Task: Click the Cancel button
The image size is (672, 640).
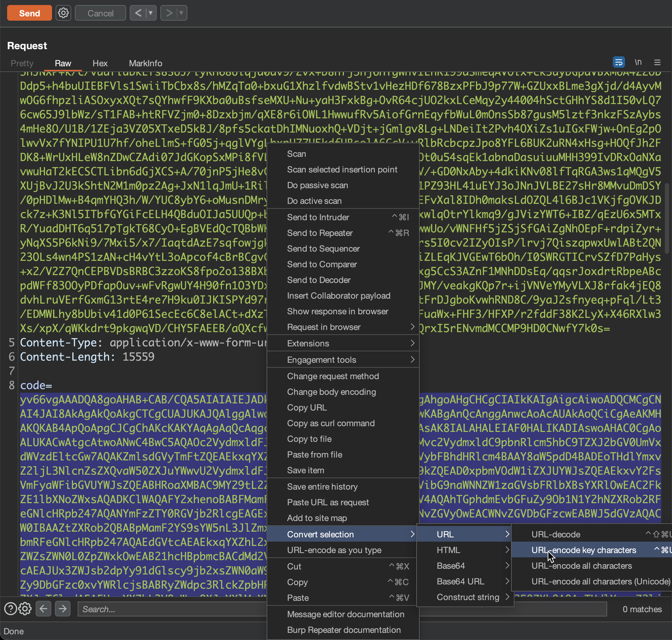Action: click(x=100, y=13)
